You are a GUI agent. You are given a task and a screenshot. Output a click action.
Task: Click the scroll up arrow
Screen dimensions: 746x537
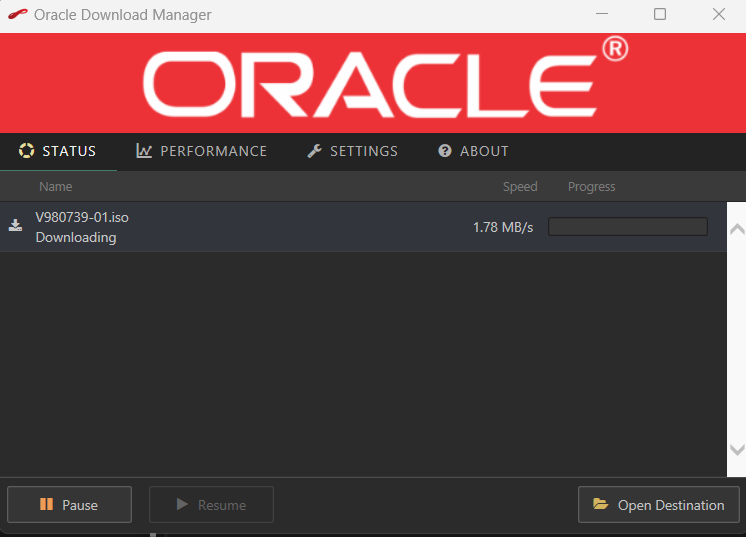(737, 230)
